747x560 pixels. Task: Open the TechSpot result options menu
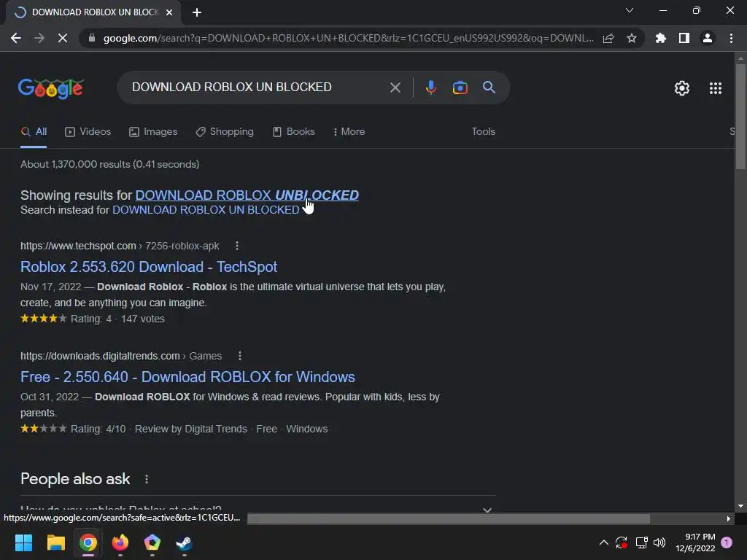tap(237, 246)
